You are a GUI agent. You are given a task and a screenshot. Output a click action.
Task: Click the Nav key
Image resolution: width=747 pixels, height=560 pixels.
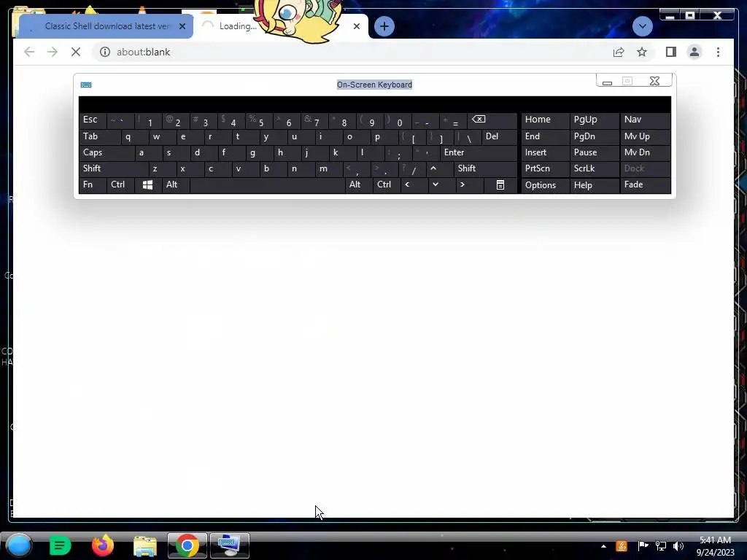(x=646, y=120)
